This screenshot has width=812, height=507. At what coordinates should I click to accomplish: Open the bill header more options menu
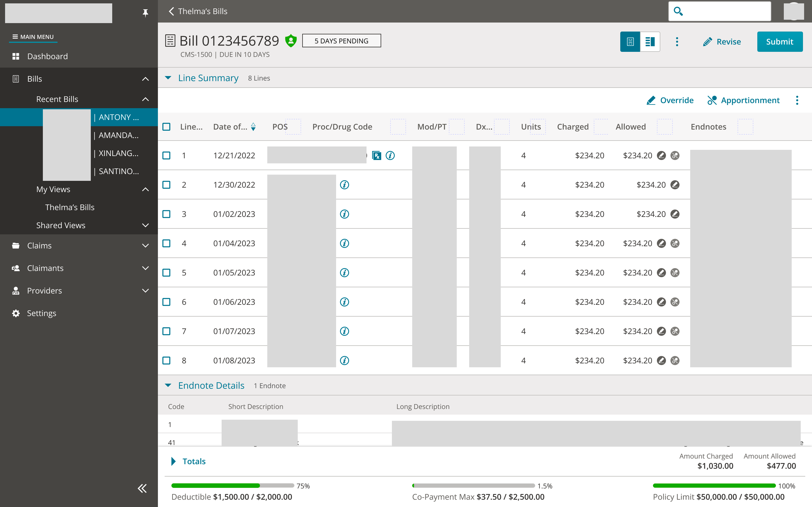(x=677, y=42)
